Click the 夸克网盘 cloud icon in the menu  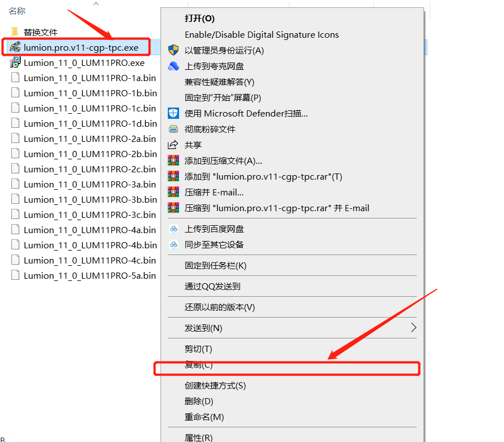(x=173, y=65)
